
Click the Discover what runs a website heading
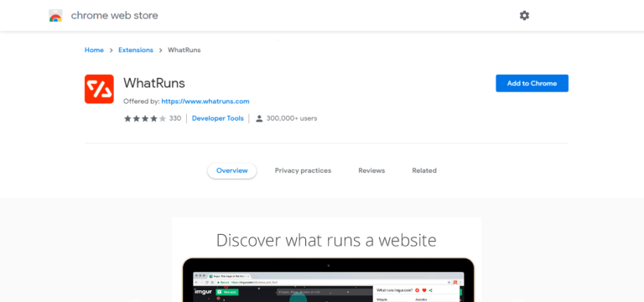pos(326,240)
